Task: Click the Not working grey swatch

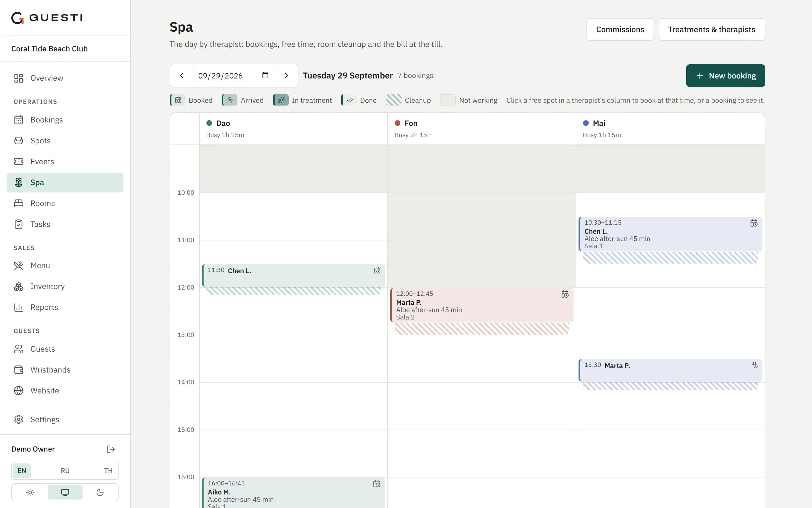Action: pyautogui.click(x=447, y=100)
